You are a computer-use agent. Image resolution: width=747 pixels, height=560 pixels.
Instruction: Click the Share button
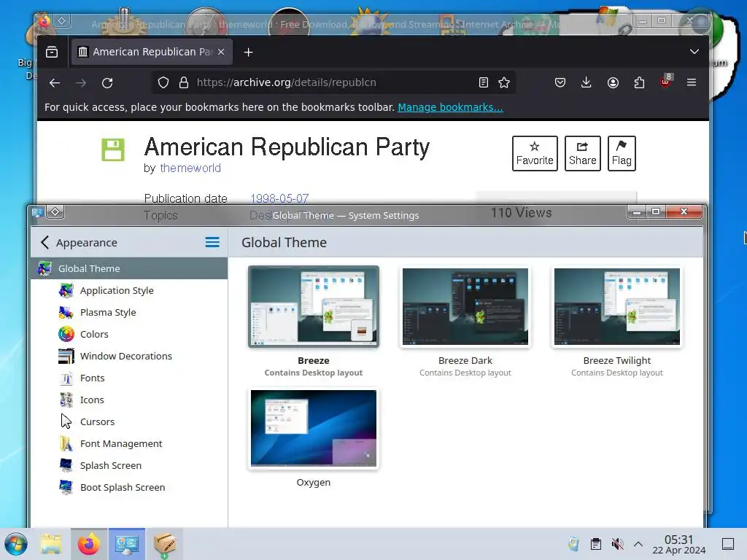tap(583, 153)
